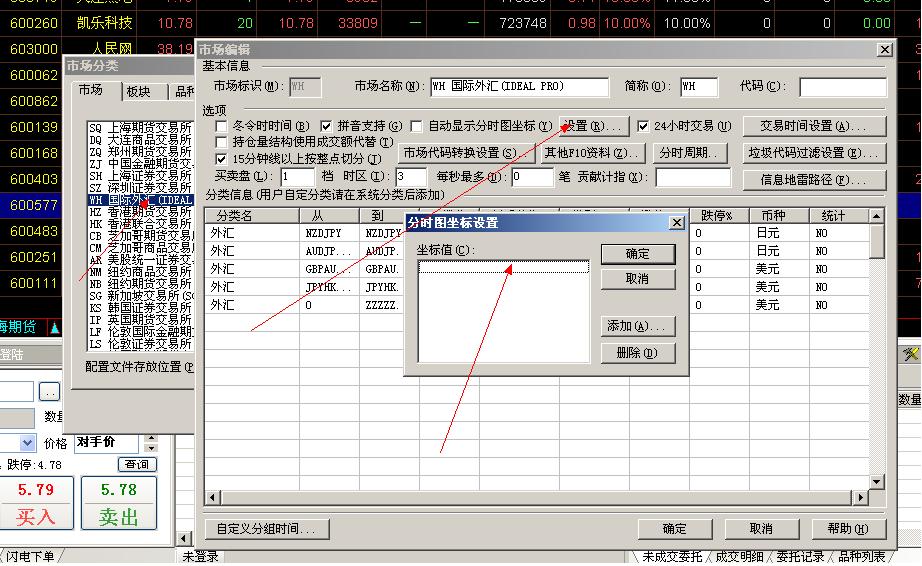The height and width of the screenshot is (566, 922).
Task: Check 持仓量结构使用成交额代替 option
Action: tap(221, 142)
